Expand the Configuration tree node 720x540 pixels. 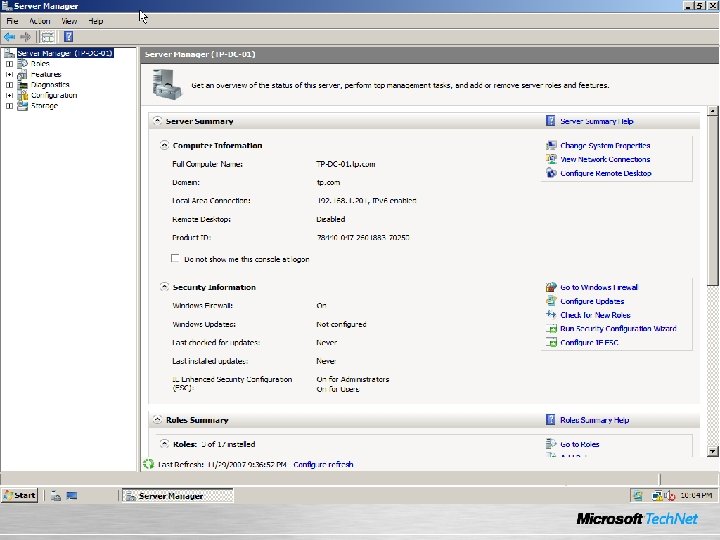[9, 96]
